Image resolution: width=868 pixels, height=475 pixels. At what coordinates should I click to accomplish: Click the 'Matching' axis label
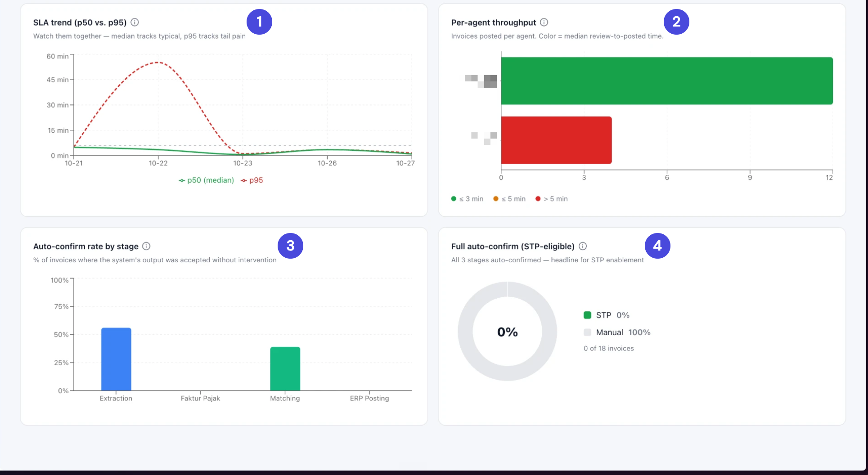pos(285,399)
